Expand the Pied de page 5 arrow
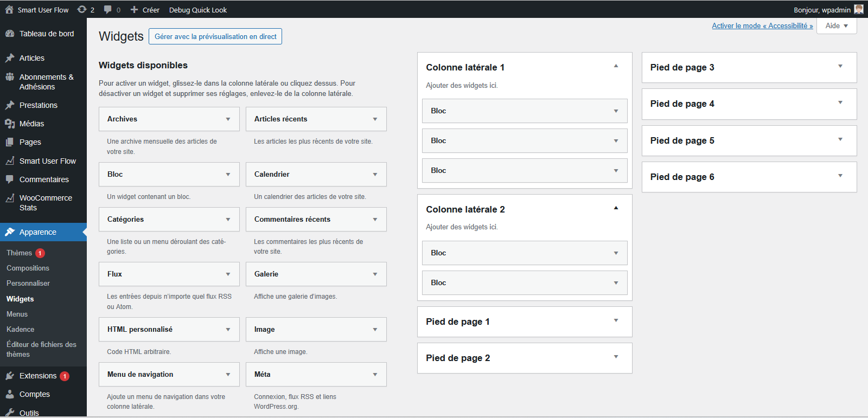The height and width of the screenshot is (418, 868). (840, 139)
